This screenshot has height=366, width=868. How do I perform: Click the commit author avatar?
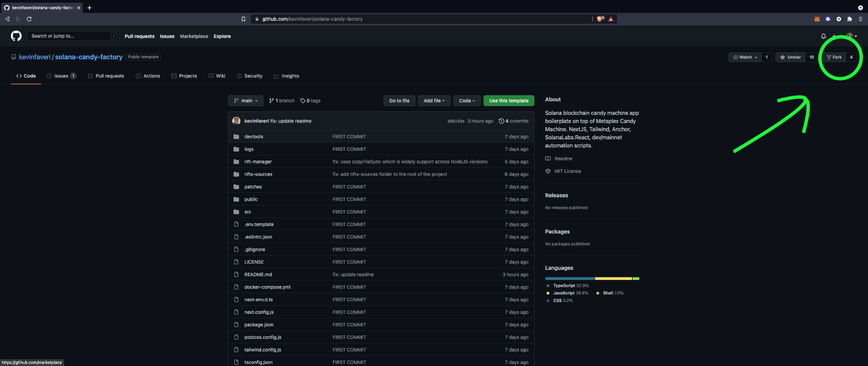click(236, 121)
